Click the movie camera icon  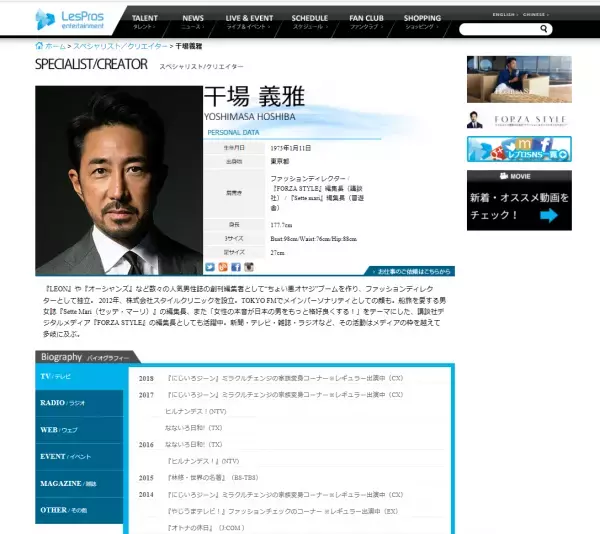[x=504, y=176]
